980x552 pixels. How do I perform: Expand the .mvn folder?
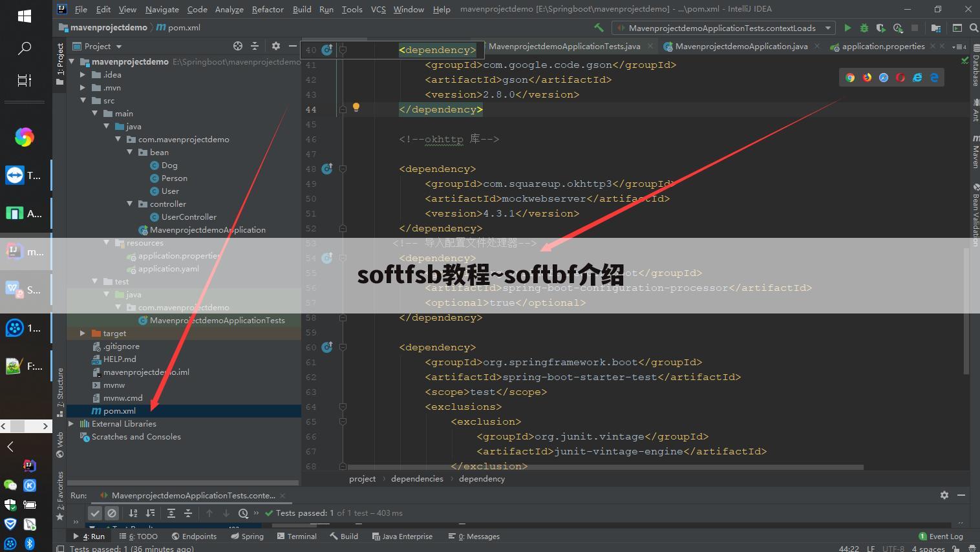tap(83, 87)
